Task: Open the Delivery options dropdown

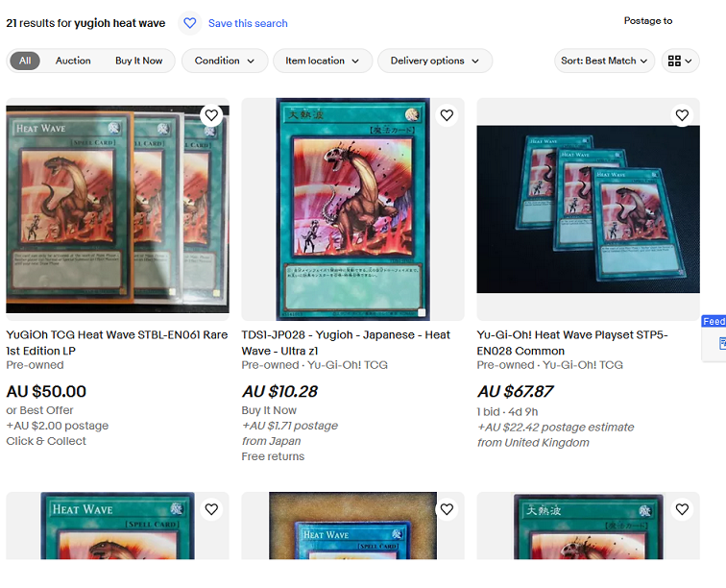Action: coord(435,61)
